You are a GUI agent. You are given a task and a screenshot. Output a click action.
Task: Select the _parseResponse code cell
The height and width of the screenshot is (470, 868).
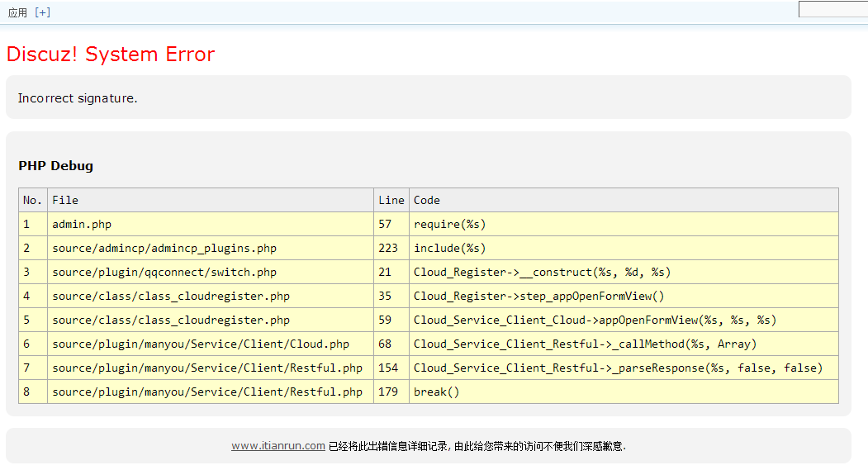pos(624,368)
